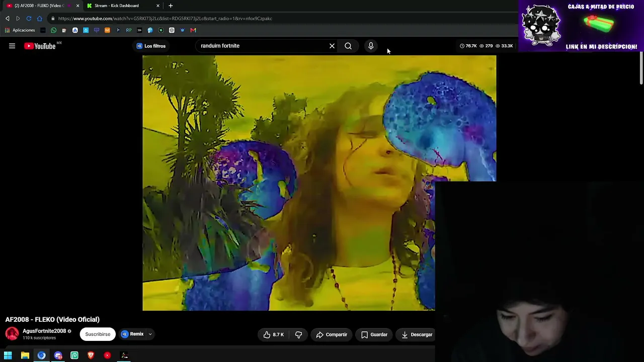Open the YouTube guide hamburger menu
Viewport: 644px width, 362px height.
tap(12, 46)
